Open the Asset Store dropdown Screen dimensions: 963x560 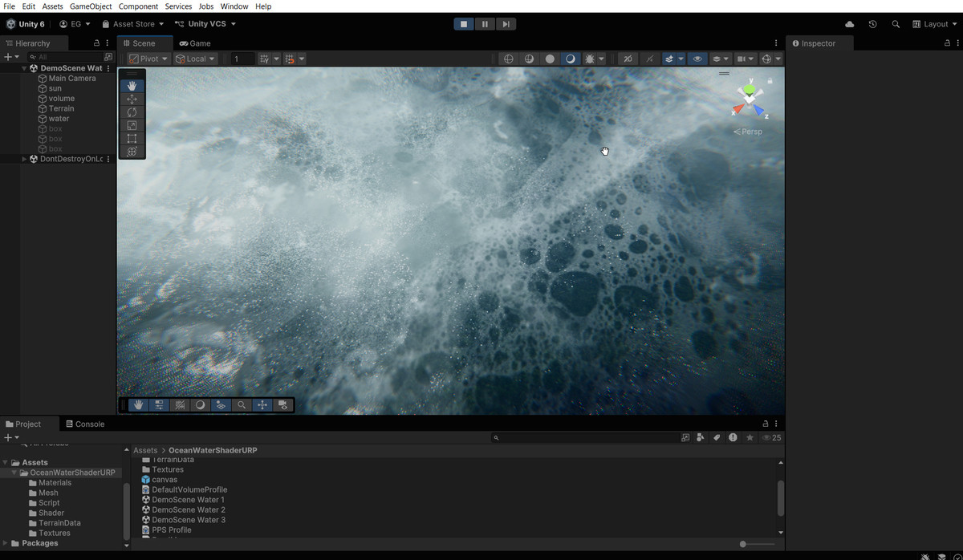[x=132, y=24]
